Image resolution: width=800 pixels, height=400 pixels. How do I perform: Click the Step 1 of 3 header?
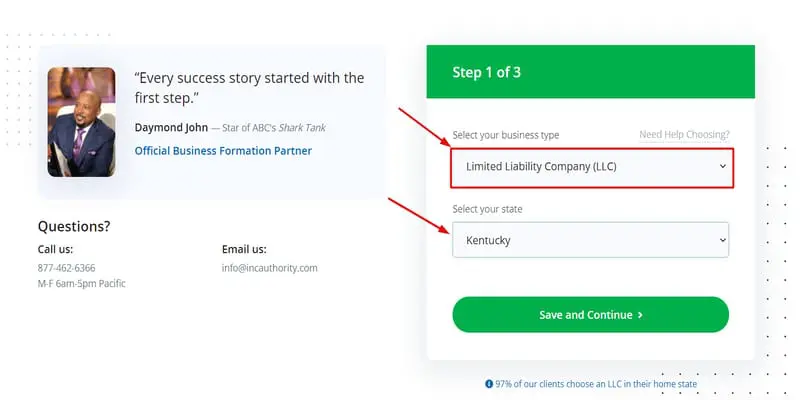click(487, 72)
